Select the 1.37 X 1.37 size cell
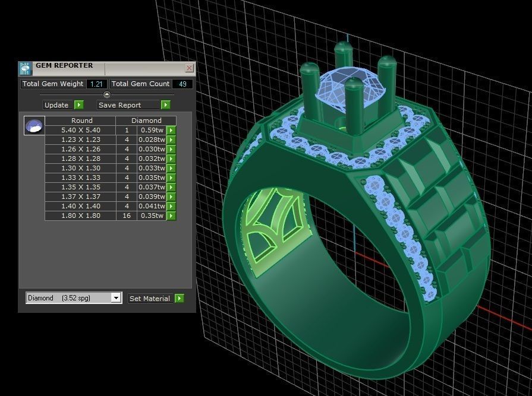The height and width of the screenshot is (396, 532). pos(80,197)
